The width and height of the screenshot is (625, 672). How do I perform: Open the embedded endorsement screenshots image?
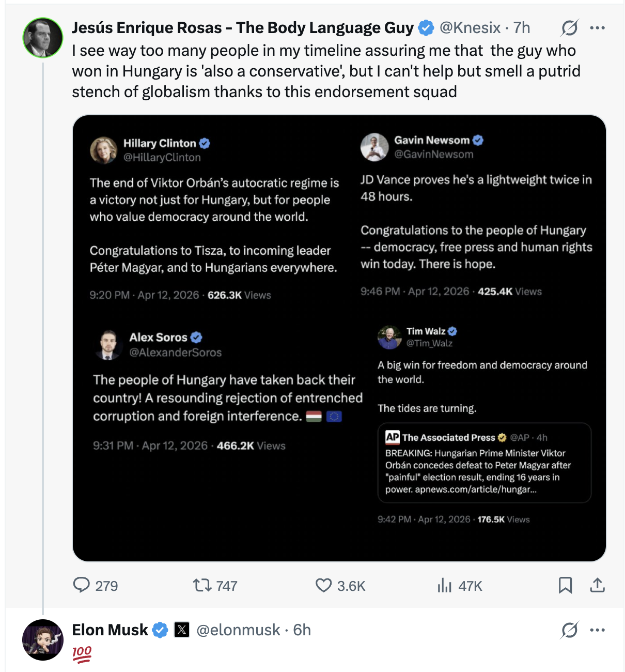[x=339, y=338]
